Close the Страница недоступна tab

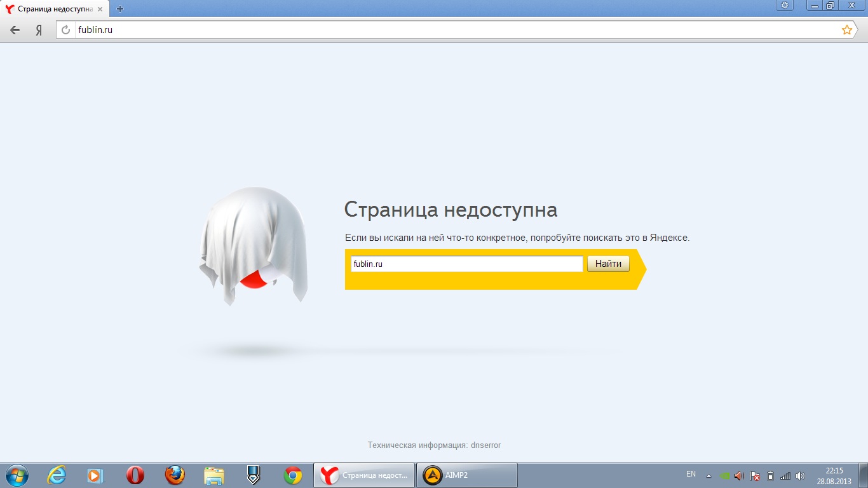(100, 9)
